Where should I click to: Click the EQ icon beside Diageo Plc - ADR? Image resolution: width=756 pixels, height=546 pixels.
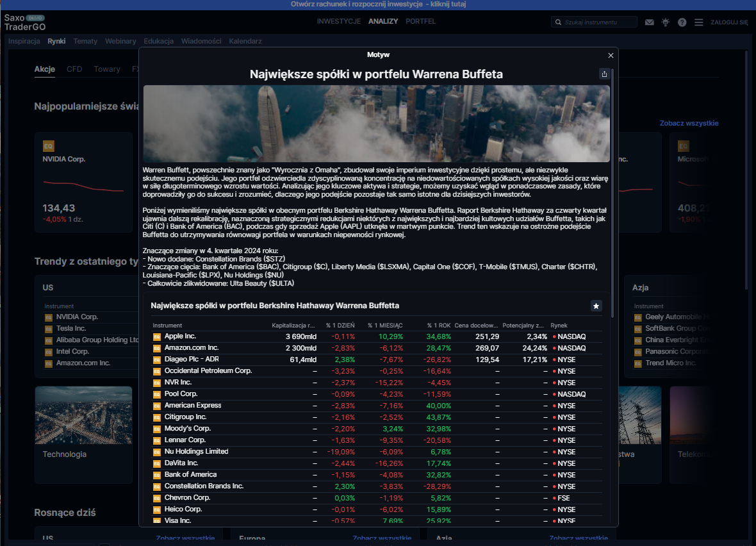tap(156, 360)
